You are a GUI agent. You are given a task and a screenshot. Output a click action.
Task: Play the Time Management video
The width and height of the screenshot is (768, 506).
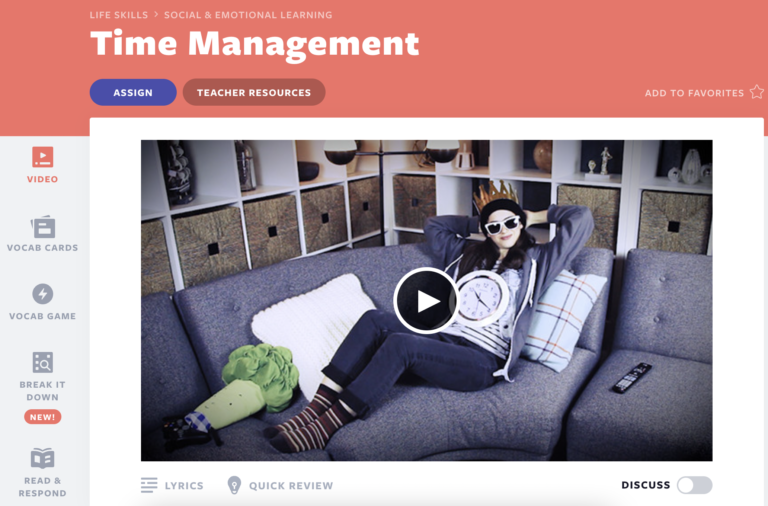pyautogui.click(x=426, y=300)
